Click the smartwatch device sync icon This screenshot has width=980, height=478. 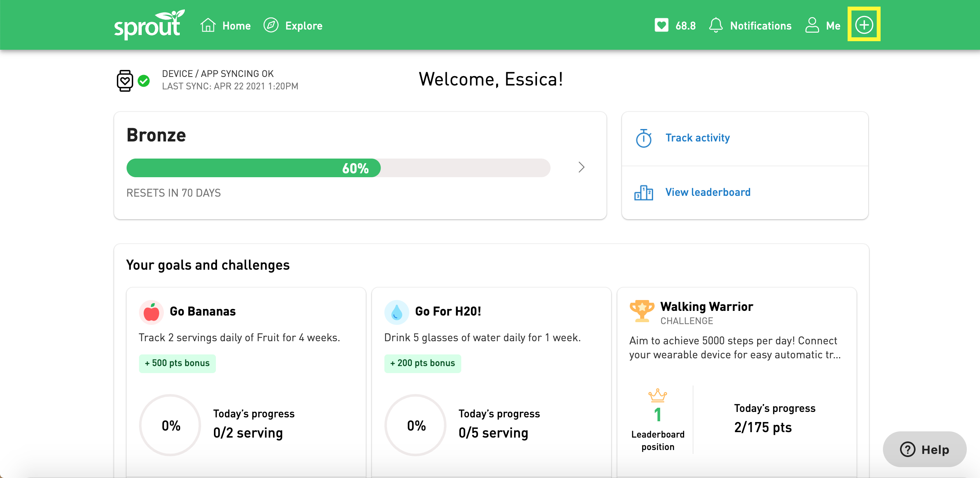[x=125, y=81]
